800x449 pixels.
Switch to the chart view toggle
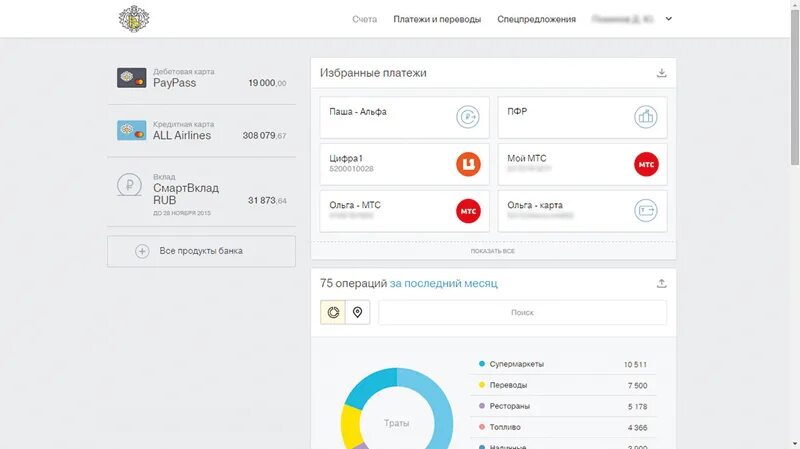coord(333,312)
